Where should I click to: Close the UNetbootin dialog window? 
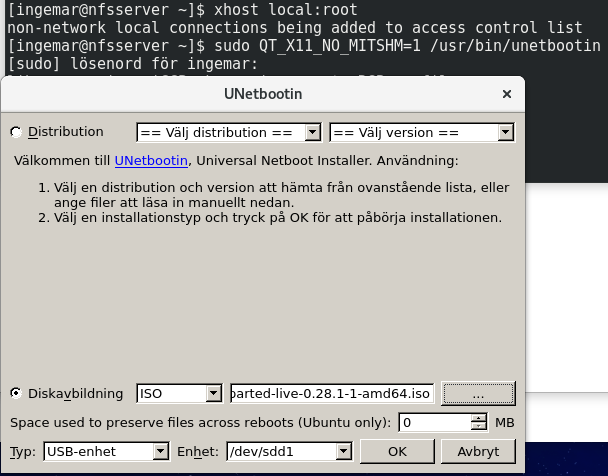point(507,95)
